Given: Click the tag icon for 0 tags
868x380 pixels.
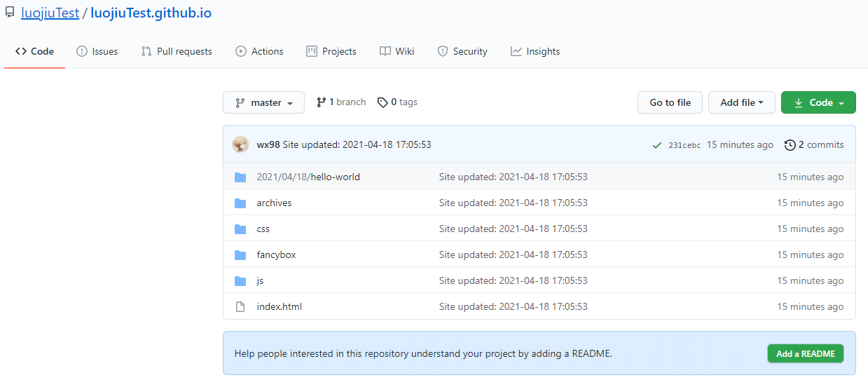Looking at the screenshot, I should [x=383, y=102].
